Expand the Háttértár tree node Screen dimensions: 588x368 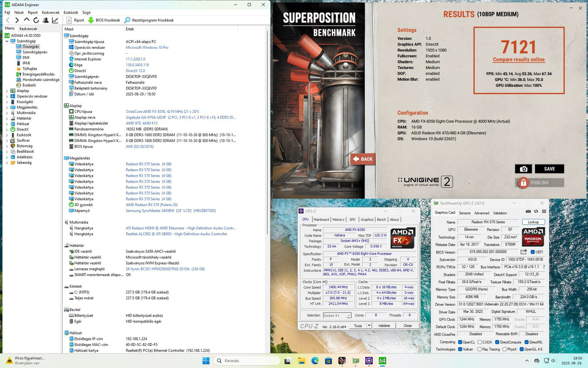point(7,119)
